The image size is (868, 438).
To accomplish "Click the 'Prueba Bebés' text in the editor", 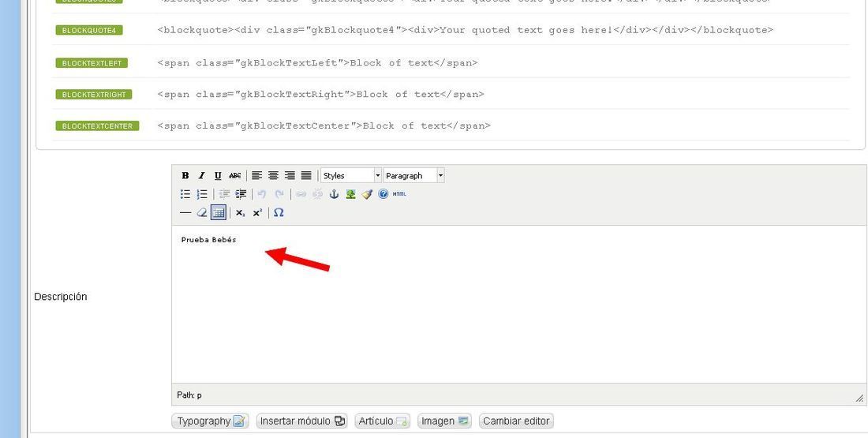I will coord(208,240).
